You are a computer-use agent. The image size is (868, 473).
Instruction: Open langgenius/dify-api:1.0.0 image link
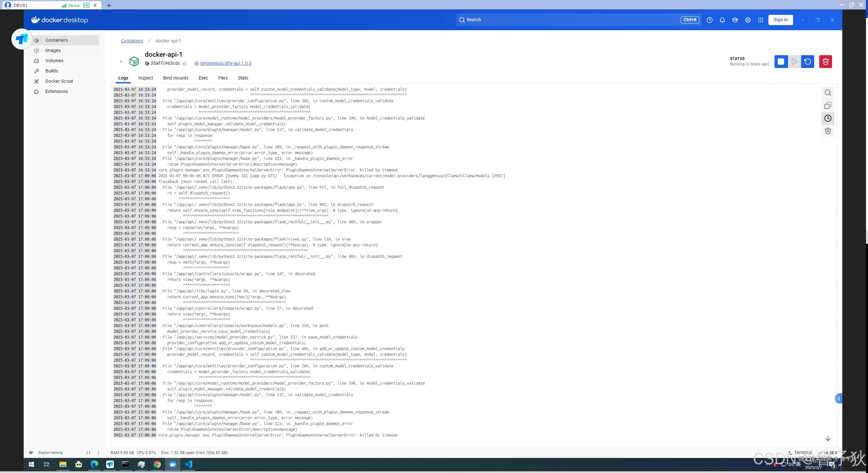pos(226,63)
